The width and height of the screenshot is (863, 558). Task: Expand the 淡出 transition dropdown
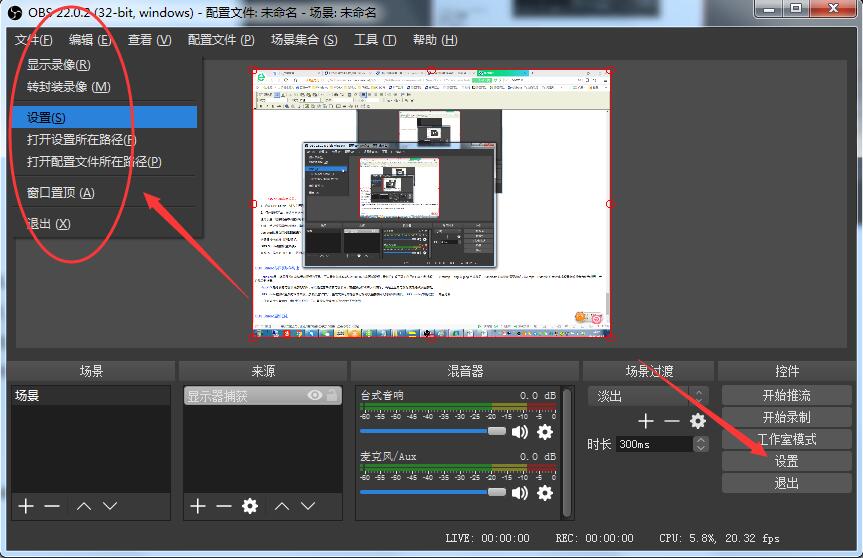pyautogui.click(x=699, y=396)
